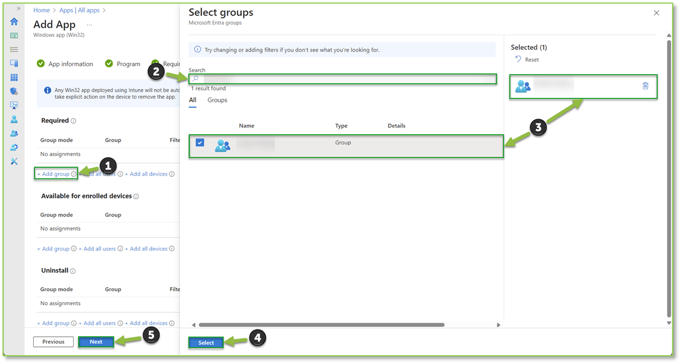Open the Devices icon in sidebar
Viewport: 681px width, 364px height.
coord(14,63)
